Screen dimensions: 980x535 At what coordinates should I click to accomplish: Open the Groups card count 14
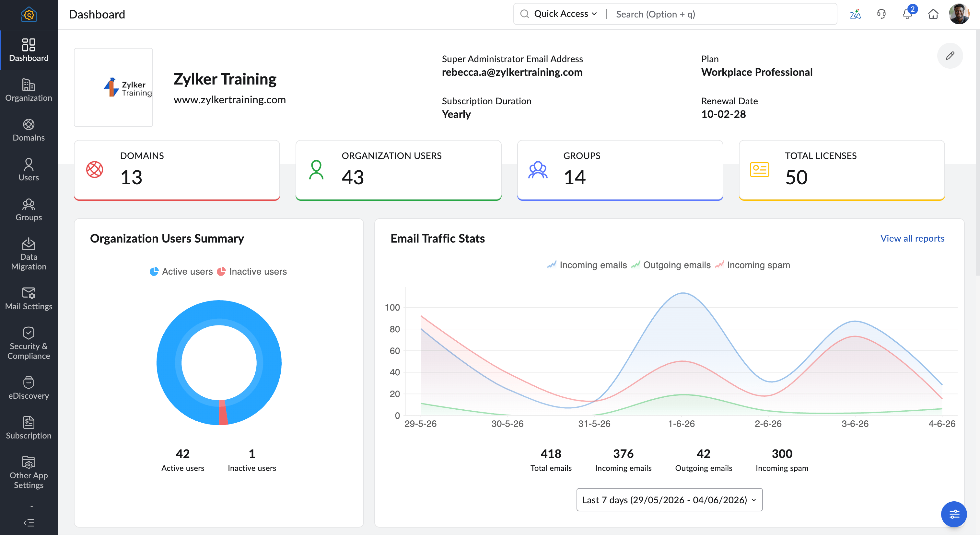[575, 177]
